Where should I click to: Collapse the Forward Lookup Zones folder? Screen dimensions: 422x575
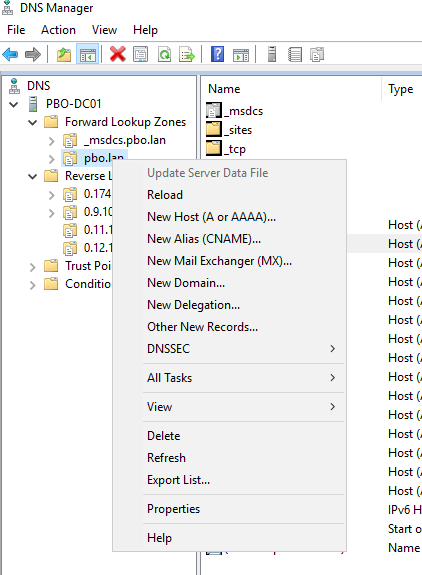[33, 122]
